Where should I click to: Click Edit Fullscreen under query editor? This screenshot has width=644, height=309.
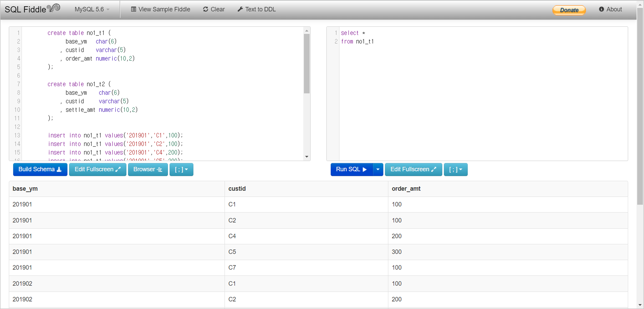[413, 169]
